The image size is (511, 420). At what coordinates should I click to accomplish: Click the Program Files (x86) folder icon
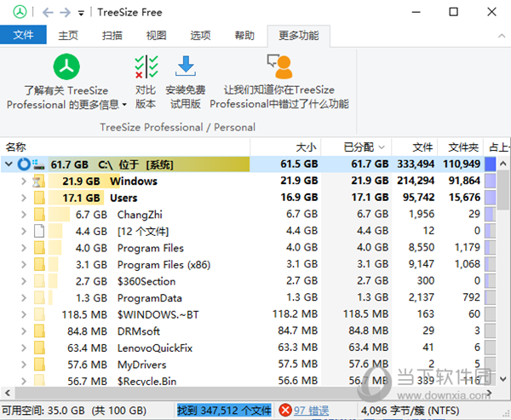[x=39, y=264]
